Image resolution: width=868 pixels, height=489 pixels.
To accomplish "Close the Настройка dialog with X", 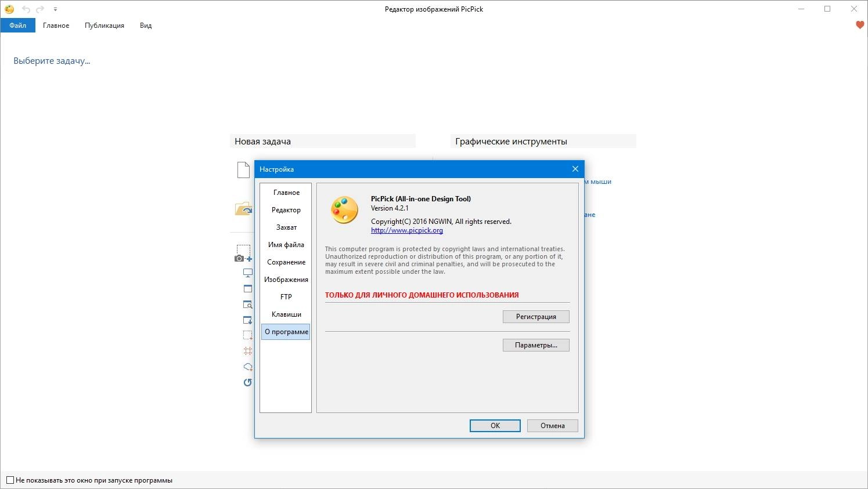I will point(575,169).
